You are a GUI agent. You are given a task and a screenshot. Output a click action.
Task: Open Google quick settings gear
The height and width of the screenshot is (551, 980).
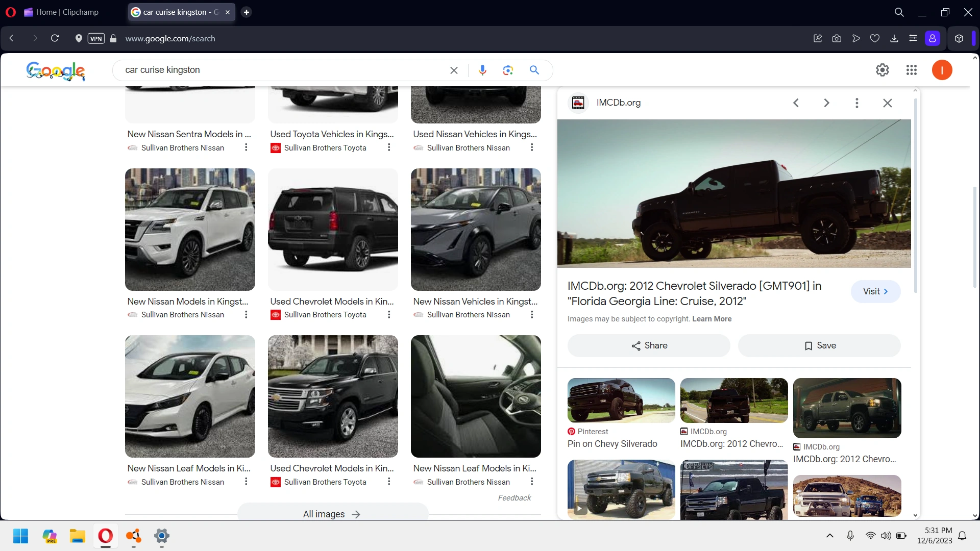tap(883, 70)
